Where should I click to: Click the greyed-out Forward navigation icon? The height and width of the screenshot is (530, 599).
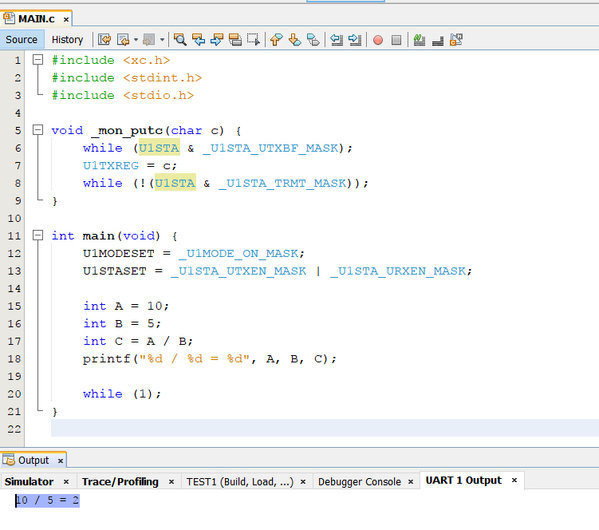[149, 39]
